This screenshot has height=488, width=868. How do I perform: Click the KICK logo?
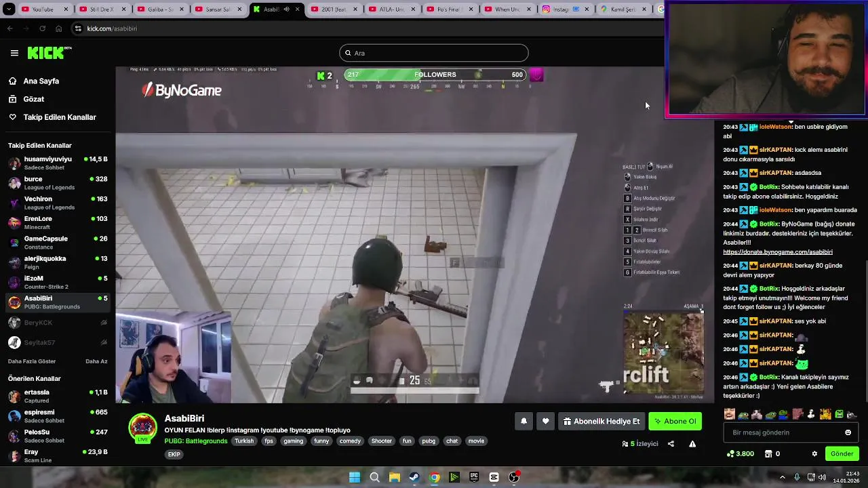pos(49,53)
